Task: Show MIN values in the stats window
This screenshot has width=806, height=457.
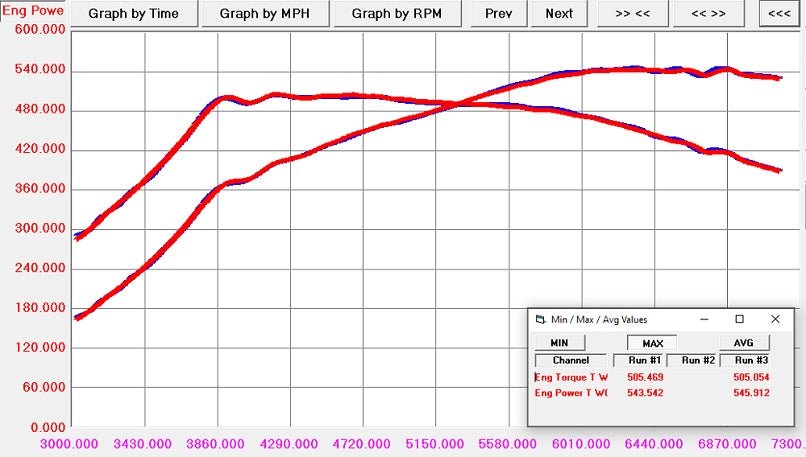Action: click(560, 343)
